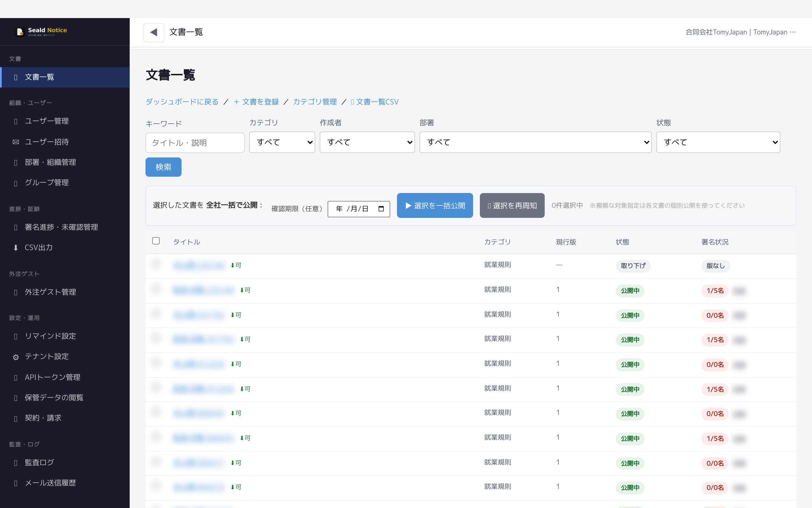The image size is (812, 508).
Task: Open the 部署 dropdown
Action: click(x=535, y=142)
